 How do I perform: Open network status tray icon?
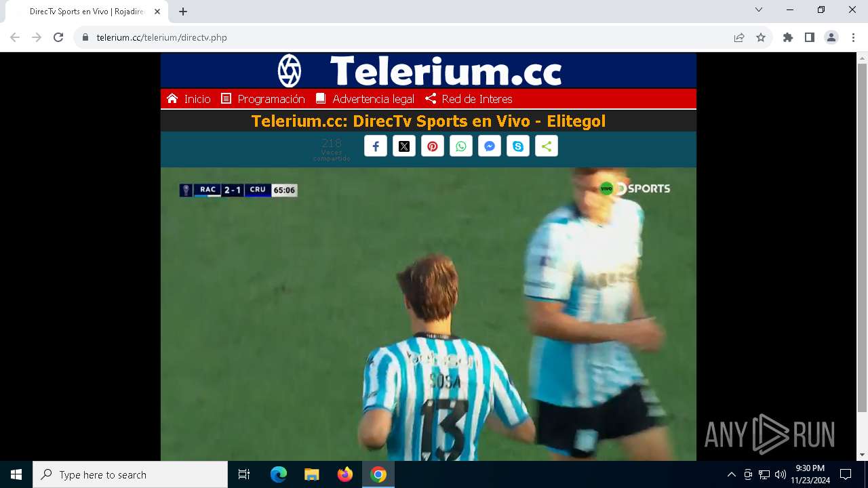click(764, 474)
